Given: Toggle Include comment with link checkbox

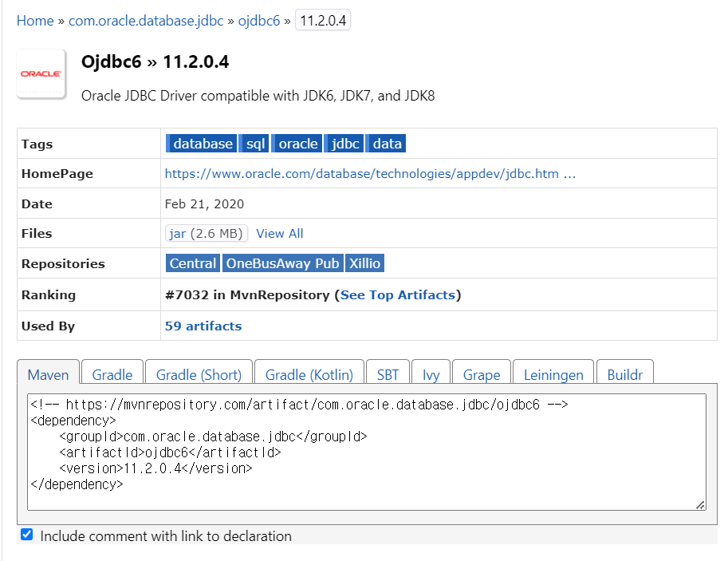Looking at the screenshot, I should point(27,535).
